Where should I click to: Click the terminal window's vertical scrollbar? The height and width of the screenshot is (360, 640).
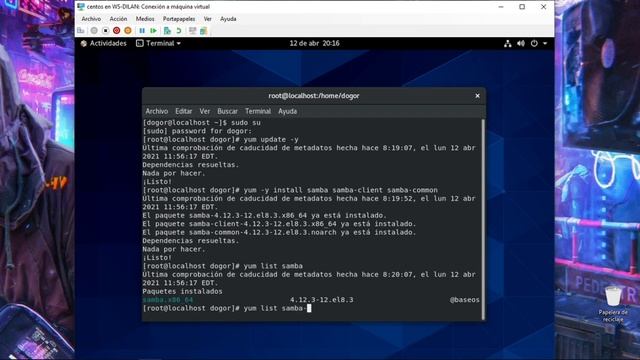[484, 219]
